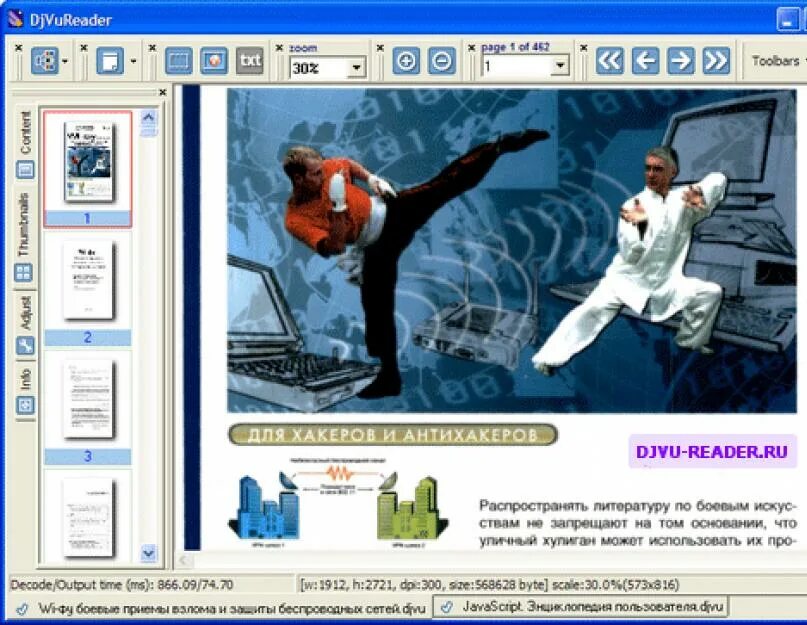Click the Decode/Output time status text
807x625 pixels.
click(x=122, y=585)
